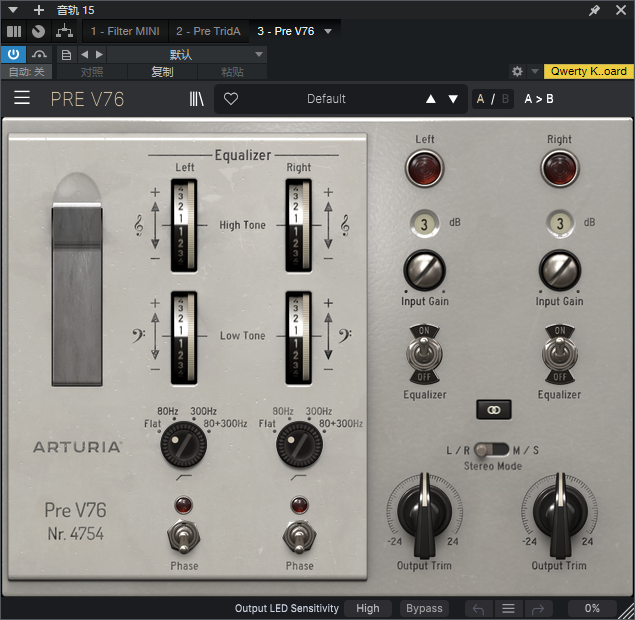Select the 3 - Pre V76 tab

coord(286,31)
